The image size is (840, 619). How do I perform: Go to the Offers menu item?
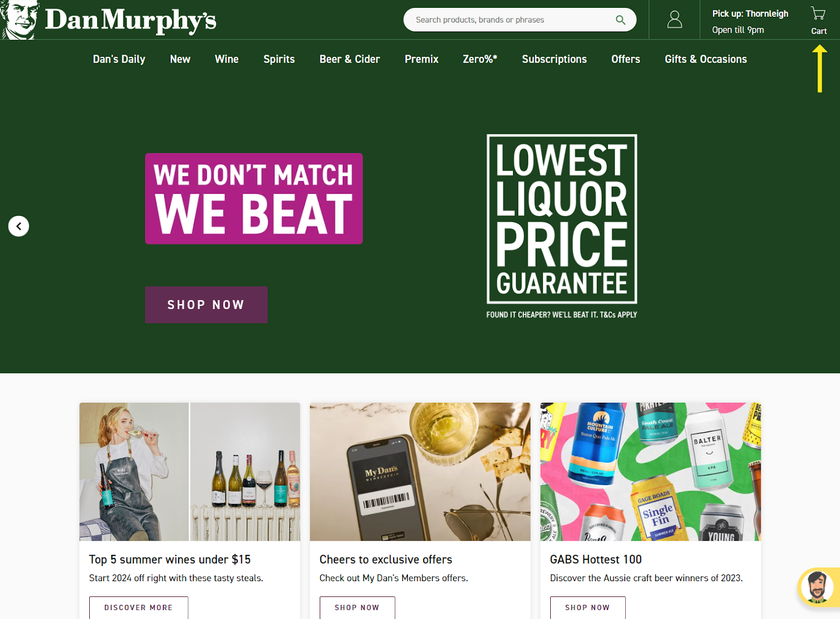pyautogui.click(x=626, y=59)
